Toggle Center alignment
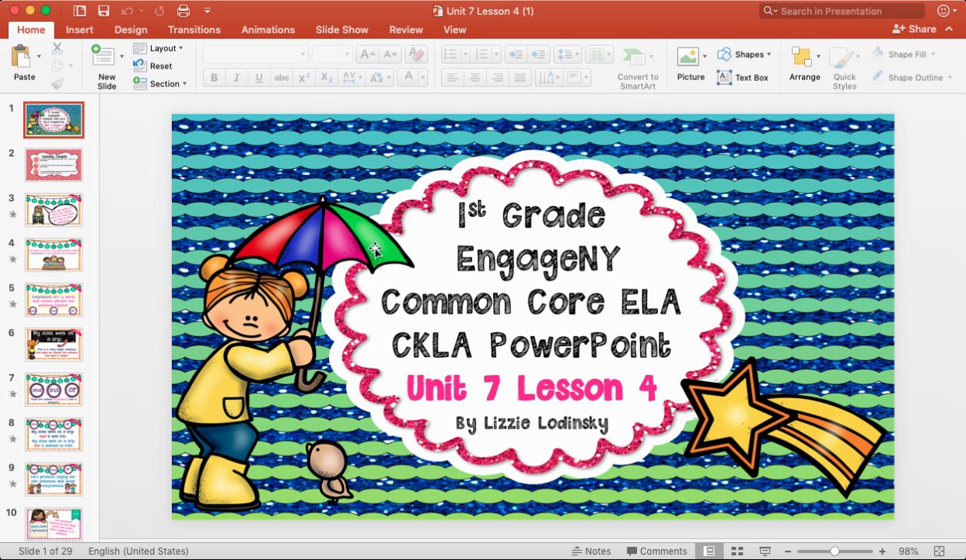The width and height of the screenshot is (966, 560). [x=474, y=78]
